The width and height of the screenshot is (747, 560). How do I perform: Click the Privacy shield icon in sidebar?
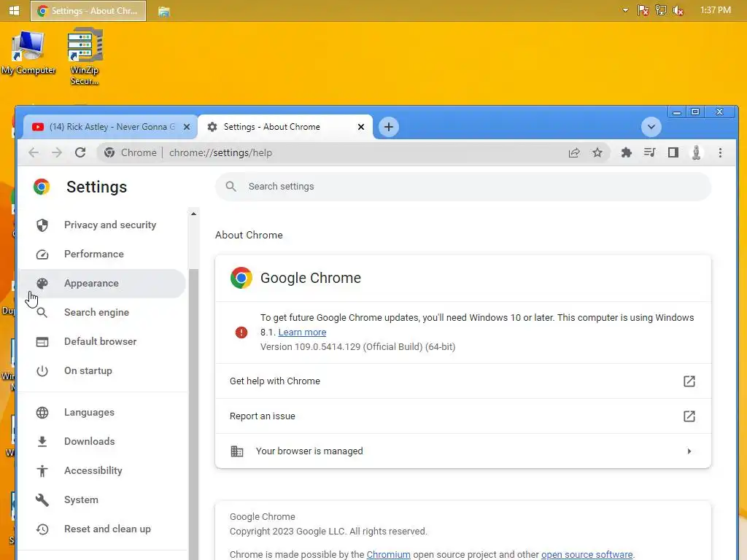click(x=42, y=225)
